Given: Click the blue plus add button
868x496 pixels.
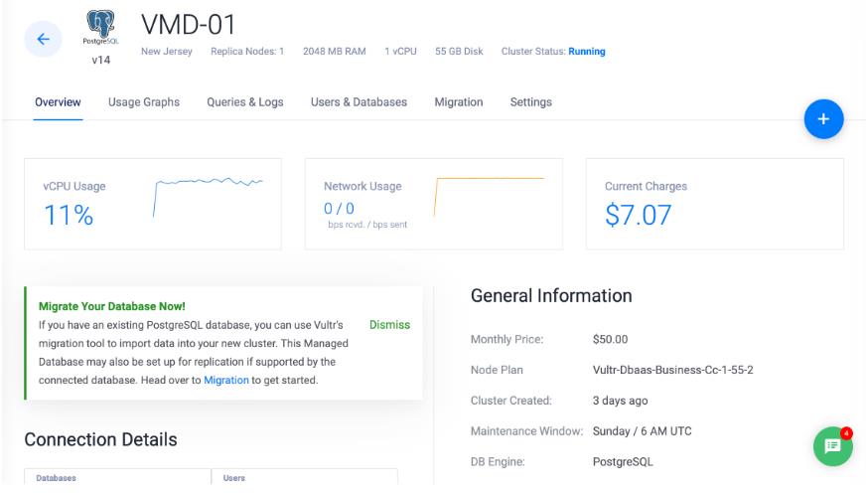Looking at the screenshot, I should [x=822, y=119].
